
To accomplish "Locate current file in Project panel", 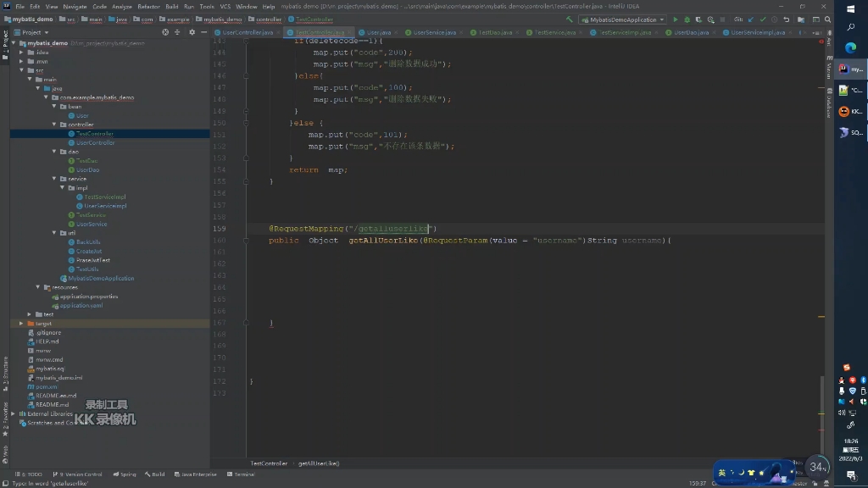I will 165,32.
